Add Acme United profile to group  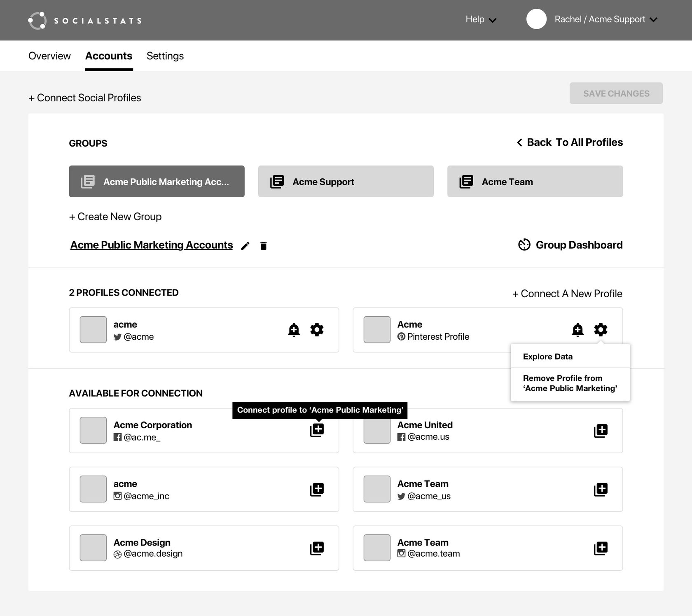(x=601, y=431)
